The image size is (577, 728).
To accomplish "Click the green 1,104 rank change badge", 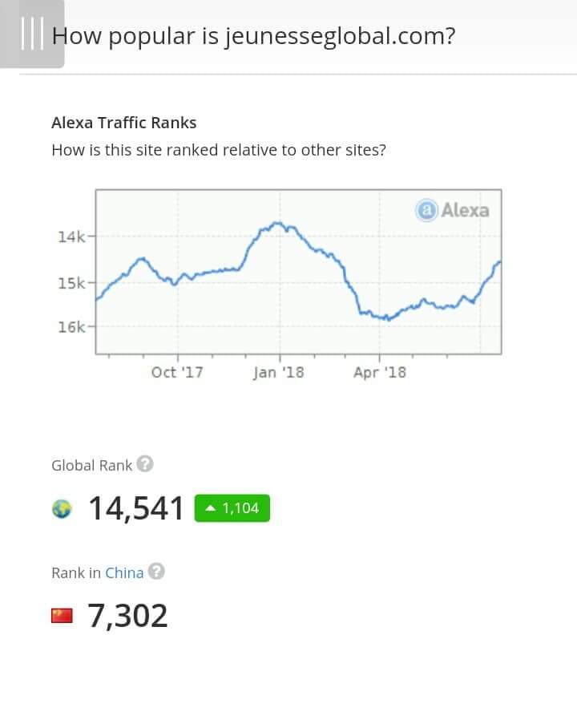I will [232, 508].
